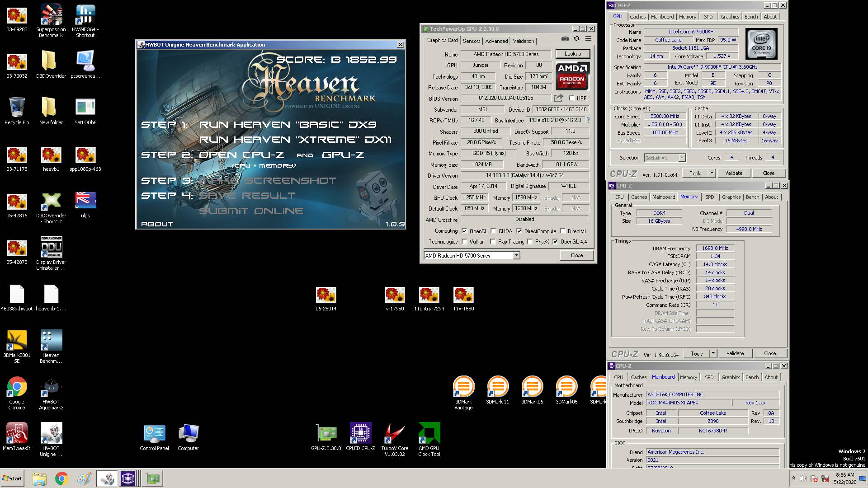Viewport: 868px width, 488px height.
Task: Select the HWBOT Aquamark3 desktop icon
Action: [x=51, y=393]
